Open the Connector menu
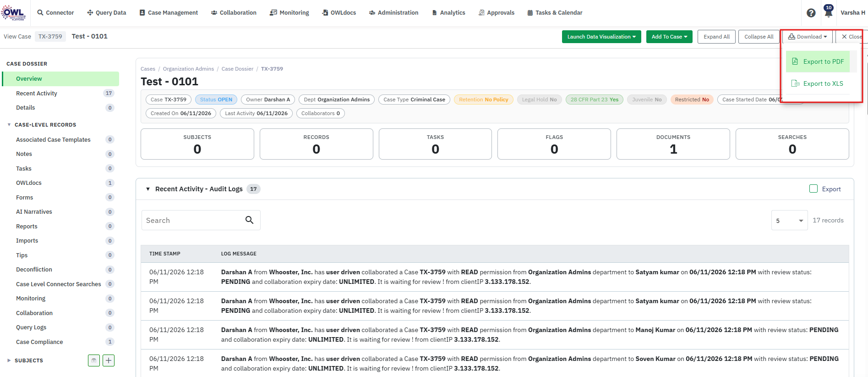Screen dimensions: 868x377 click(x=55, y=13)
